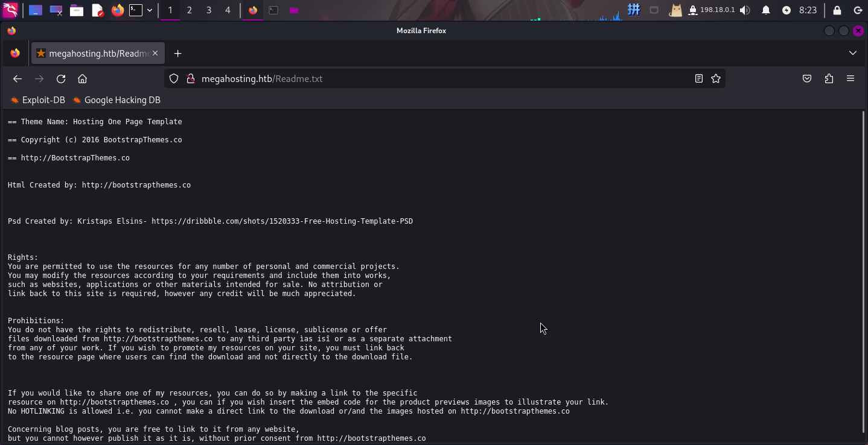Open the extensions menu

[829, 78]
